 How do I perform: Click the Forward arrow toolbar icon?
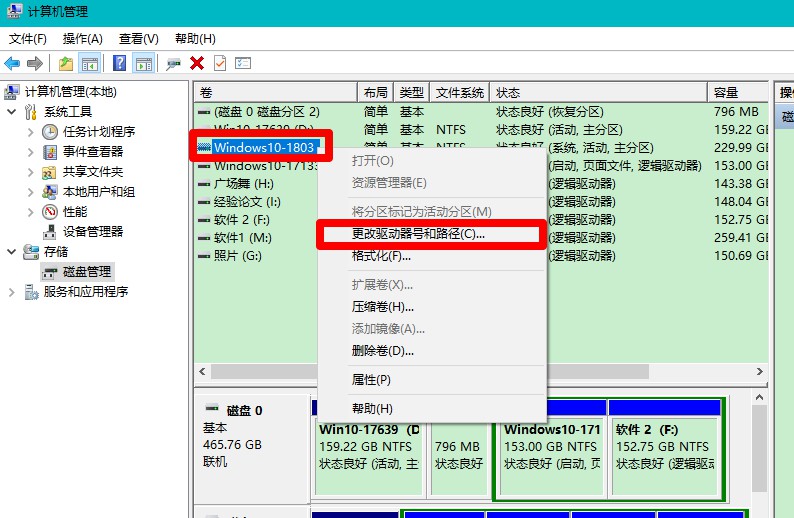pyautogui.click(x=35, y=63)
